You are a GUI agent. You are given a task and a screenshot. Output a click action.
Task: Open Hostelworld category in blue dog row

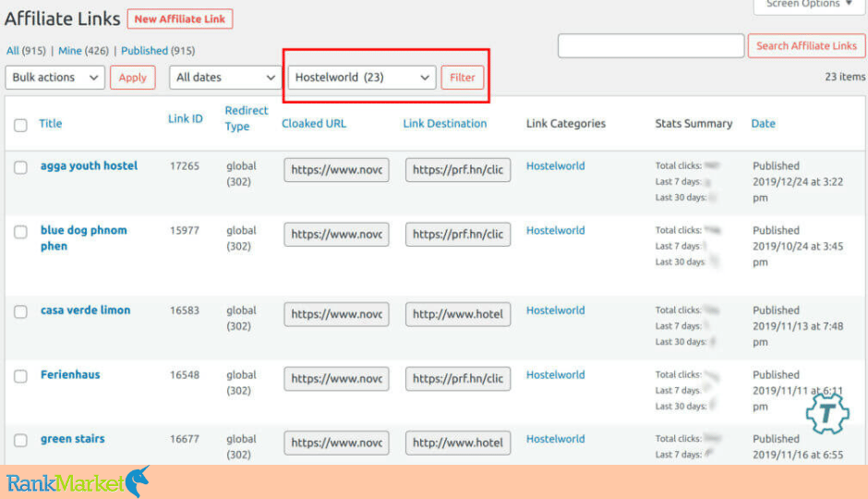pyautogui.click(x=555, y=230)
